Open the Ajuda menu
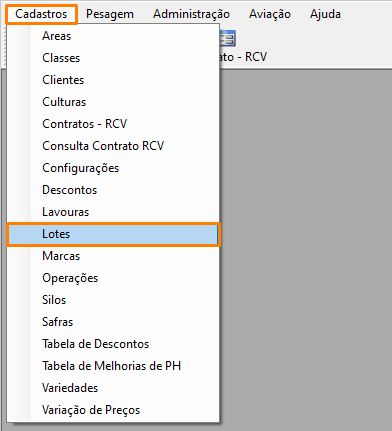This screenshot has height=431, width=392. coord(325,14)
